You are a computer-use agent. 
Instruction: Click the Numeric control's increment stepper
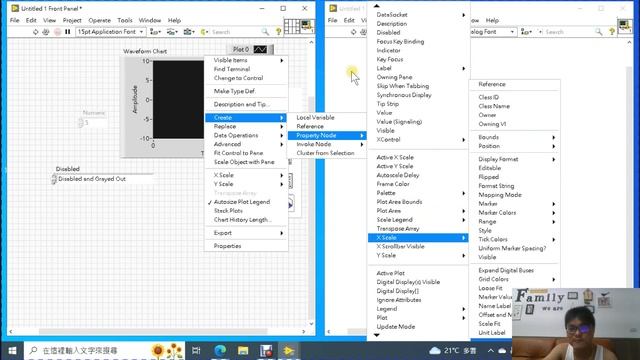pyautogui.click(x=80, y=120)
